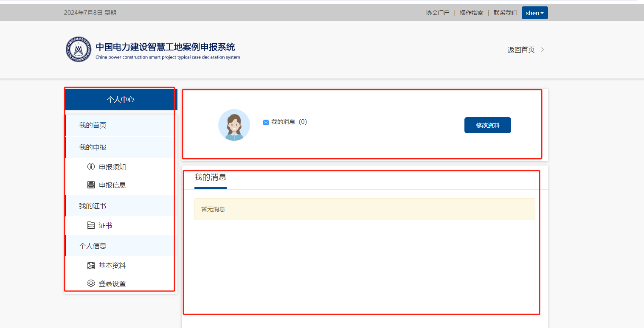Image resolution: width=644 pixels, height=328 pixels.
Task: Switch to the 我的消息 tab
Action: click(211, 177)
